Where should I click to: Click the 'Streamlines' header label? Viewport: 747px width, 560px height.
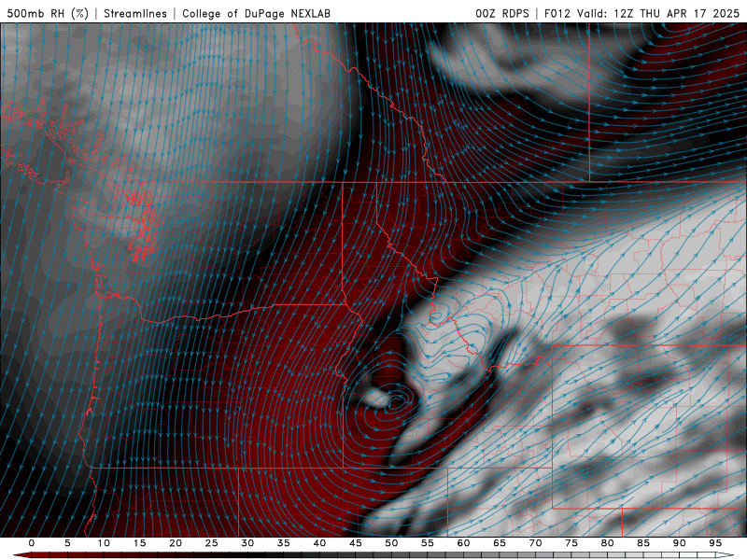tap(135, 13)
